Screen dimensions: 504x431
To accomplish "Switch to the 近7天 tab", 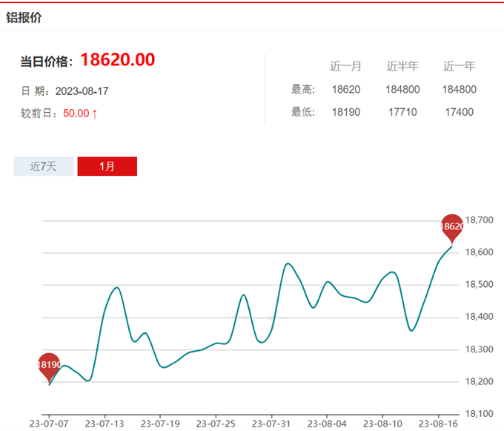I will 44,166.
